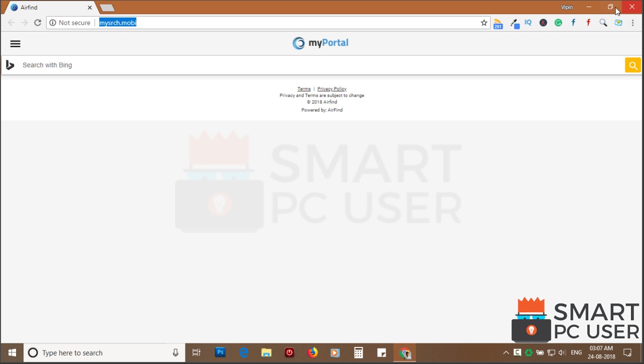Screen dimensions: 644x364
Task: Open the Chrome three-dot menu
Action: click(633, 23)
